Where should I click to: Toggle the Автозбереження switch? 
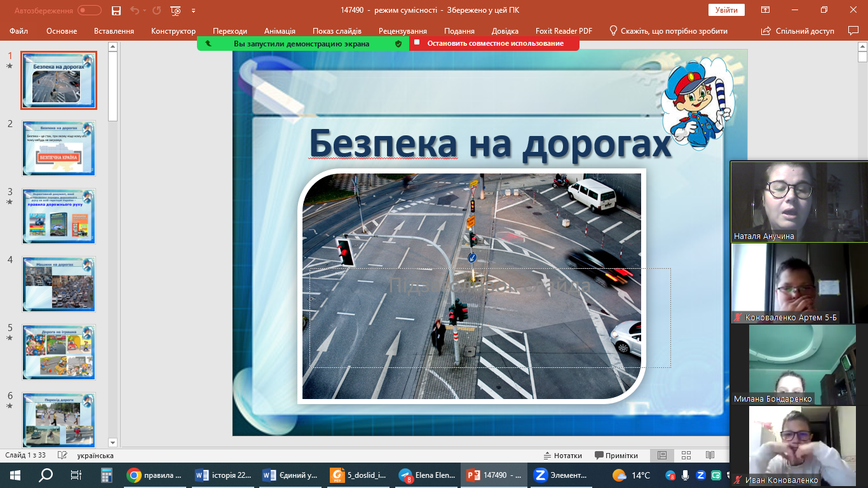90,11
